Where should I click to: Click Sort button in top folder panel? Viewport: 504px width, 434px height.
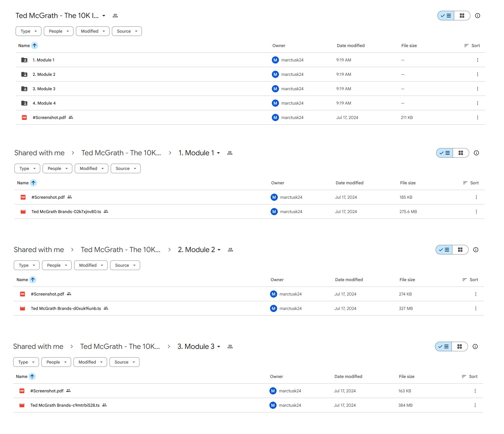click(472, 46)
